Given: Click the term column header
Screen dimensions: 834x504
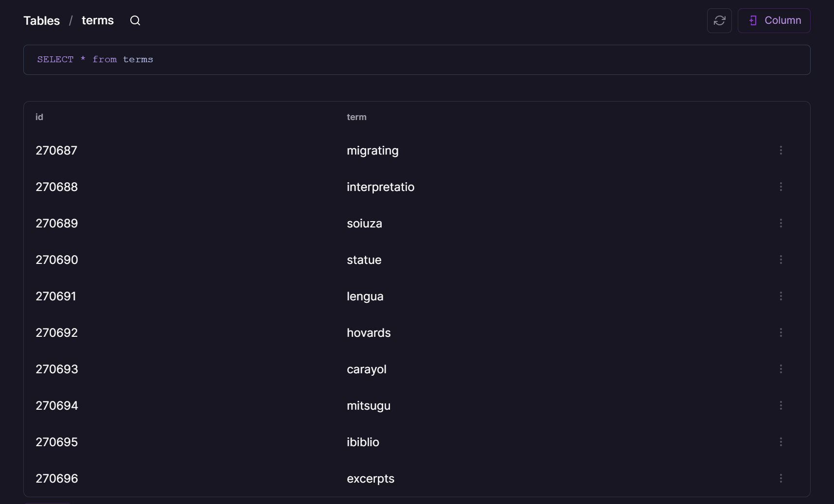Looking at the screenshot, I should tap(356, 117).
